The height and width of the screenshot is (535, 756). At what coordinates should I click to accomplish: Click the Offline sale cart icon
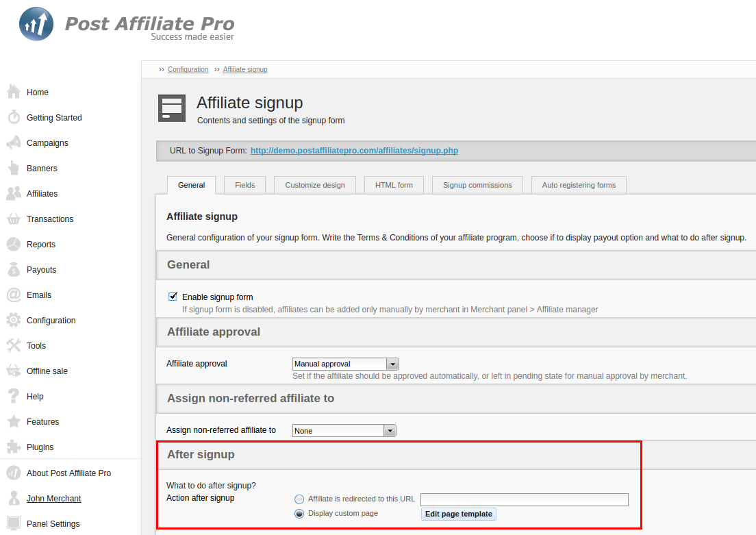point(14,371)
